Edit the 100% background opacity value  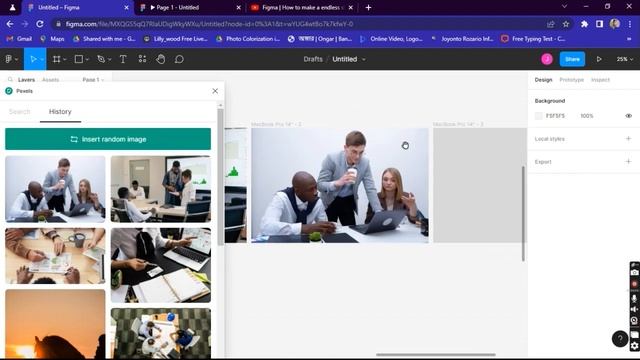(587, 116)
